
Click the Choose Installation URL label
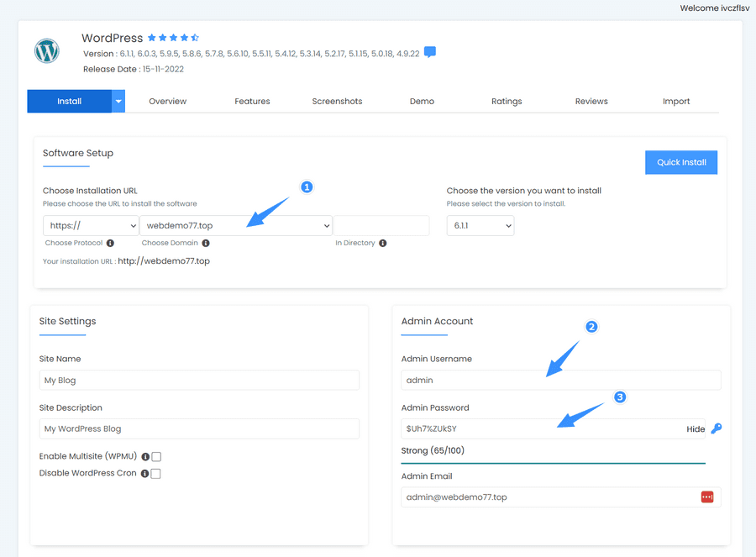point(90,191)
